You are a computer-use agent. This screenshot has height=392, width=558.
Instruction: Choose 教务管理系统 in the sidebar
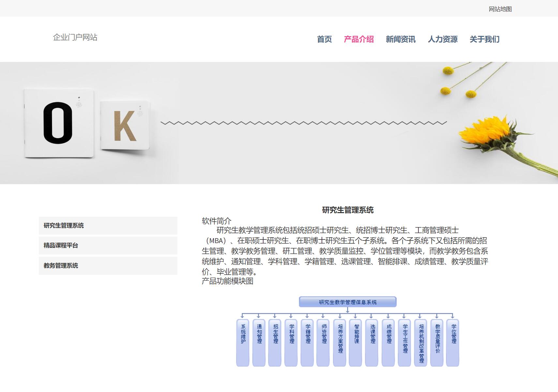(108, 266)
